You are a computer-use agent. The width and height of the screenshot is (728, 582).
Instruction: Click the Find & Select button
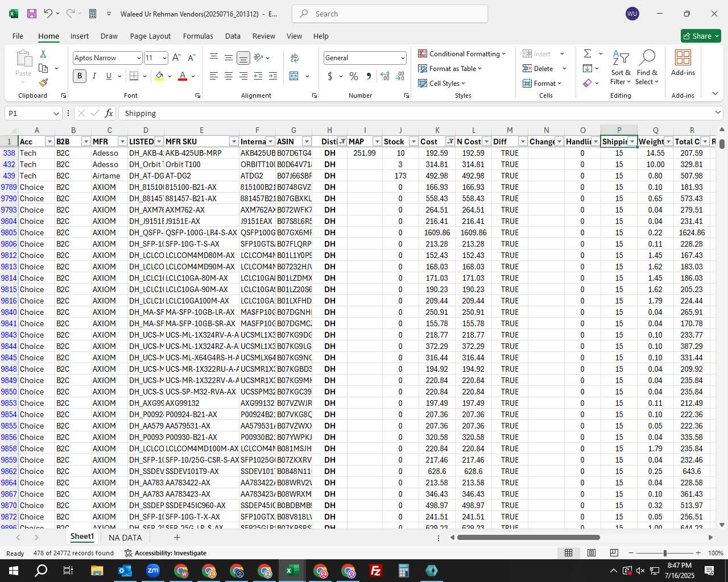tap(647, 68)
